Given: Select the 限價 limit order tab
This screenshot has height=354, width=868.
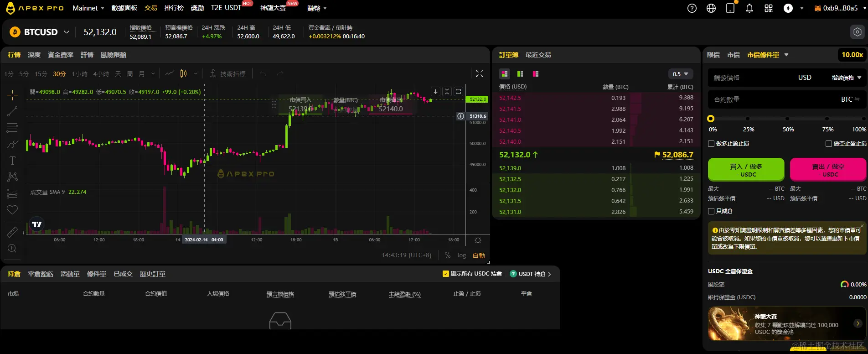Looking at the screenshot, I should pyautogui.click(x=713, y=55).
